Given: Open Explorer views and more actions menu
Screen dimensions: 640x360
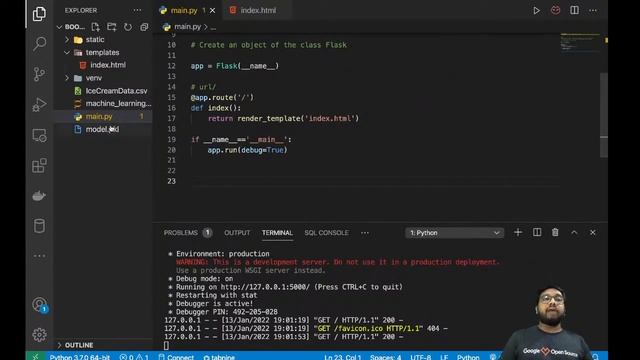Looking at the screenshot, I should pos(137,10).
